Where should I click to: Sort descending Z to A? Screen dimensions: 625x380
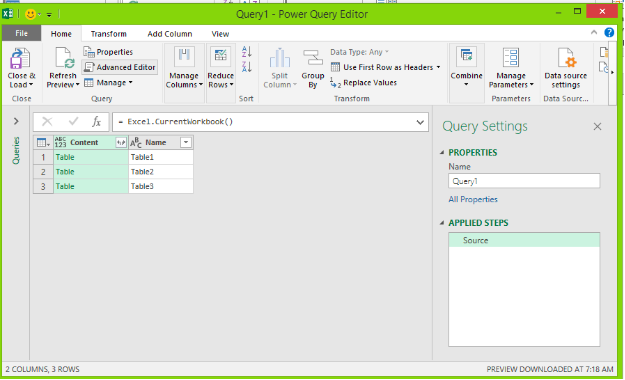(x=247, y=67)
